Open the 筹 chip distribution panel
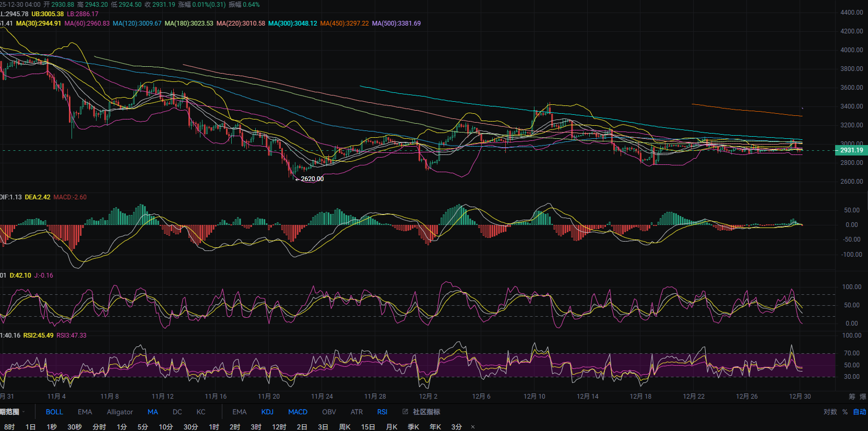The image size is (868, 431). pos(852,397)
